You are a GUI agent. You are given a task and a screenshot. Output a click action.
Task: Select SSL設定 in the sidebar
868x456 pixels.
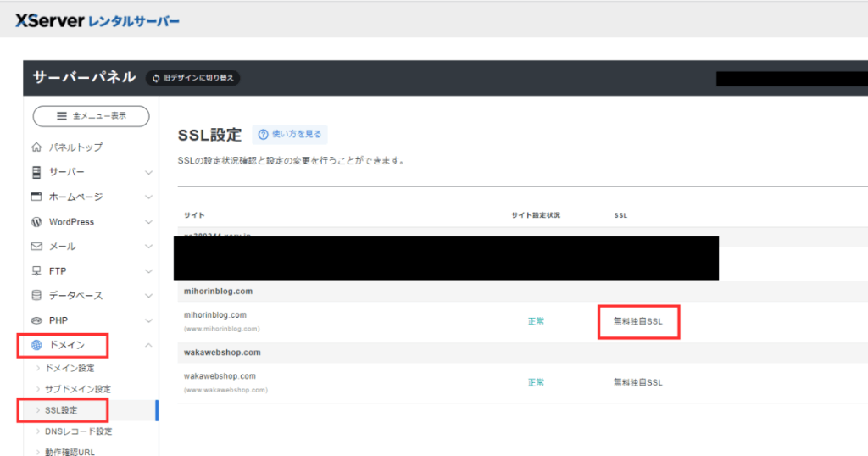(61, 410)
